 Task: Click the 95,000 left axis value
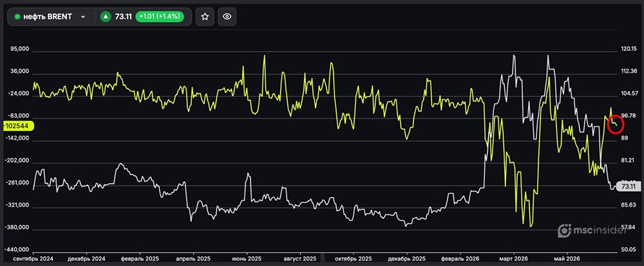20,49
